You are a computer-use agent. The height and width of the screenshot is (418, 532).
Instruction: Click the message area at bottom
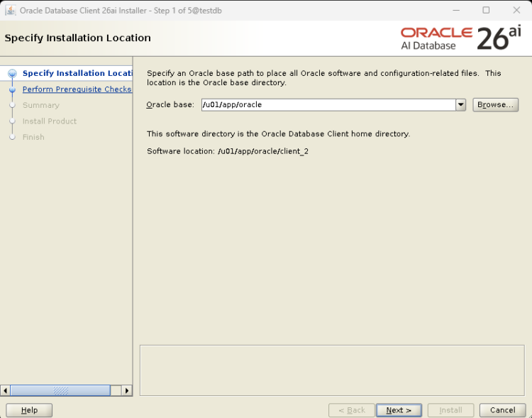click(x=332, y=370)
